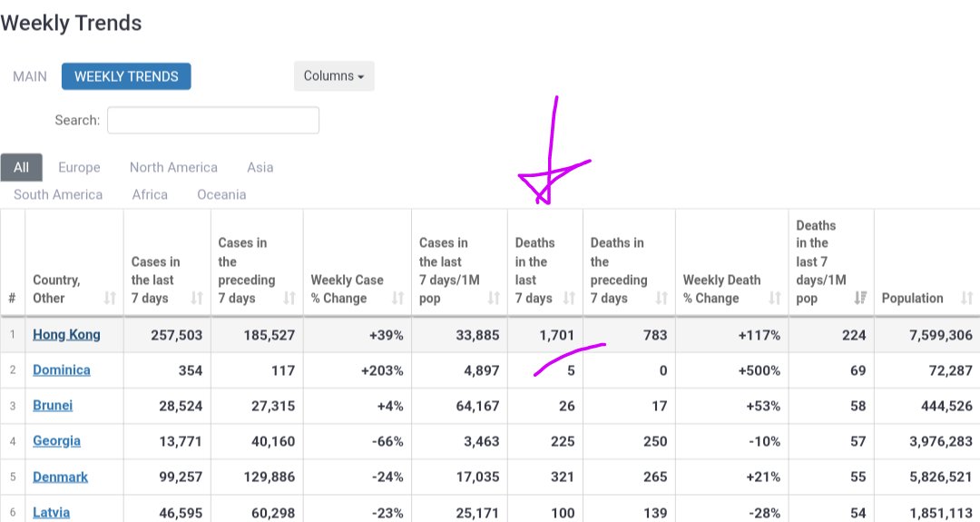Image resolution: width=980 pixels, height=522 pixels.
Task: Sort by Deaths in the last 7 days icon
Action: (x=569, y=298)
